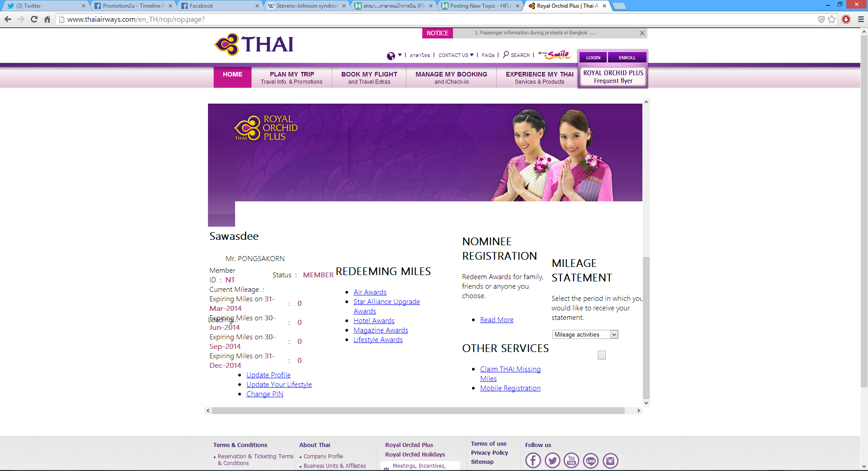Viewport: 868px width, 471px height.
Task: Click the notice about Bangkok protests
Action: point(535,33)
